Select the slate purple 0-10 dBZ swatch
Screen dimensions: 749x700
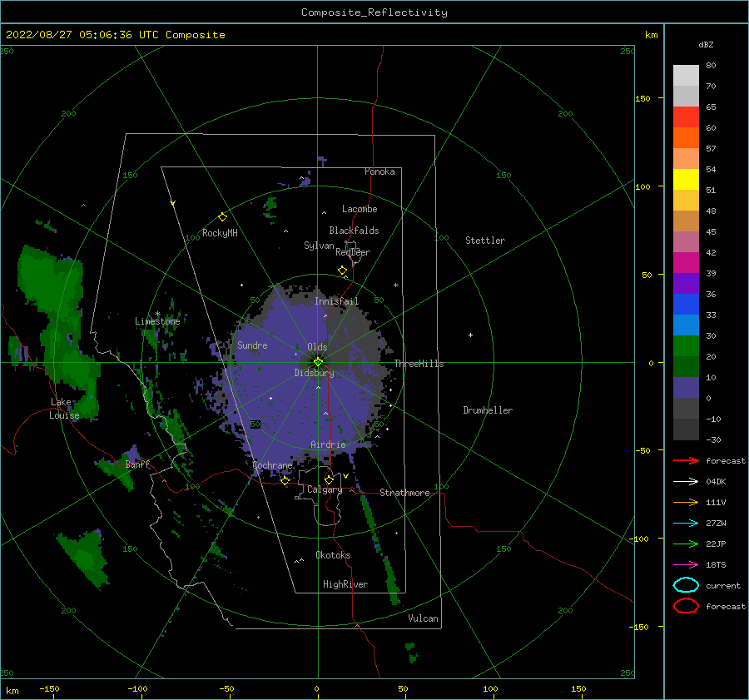tap(686, 387)
